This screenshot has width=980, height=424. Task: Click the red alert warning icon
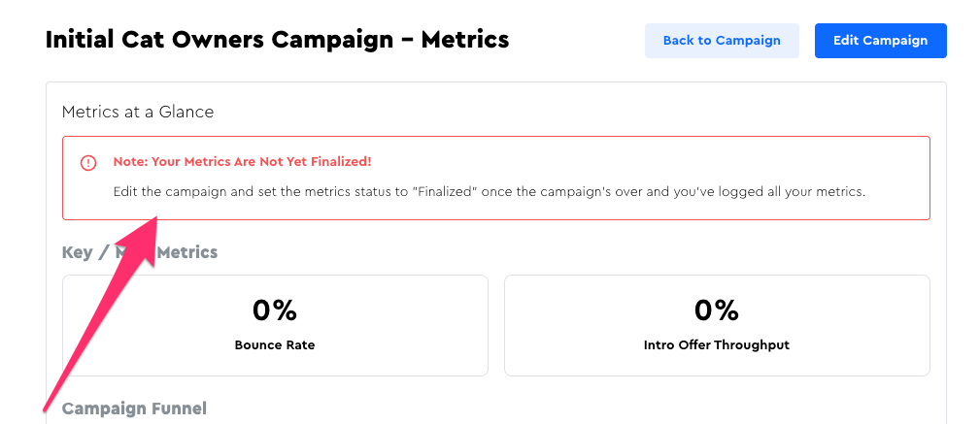(x=88, y=163)
